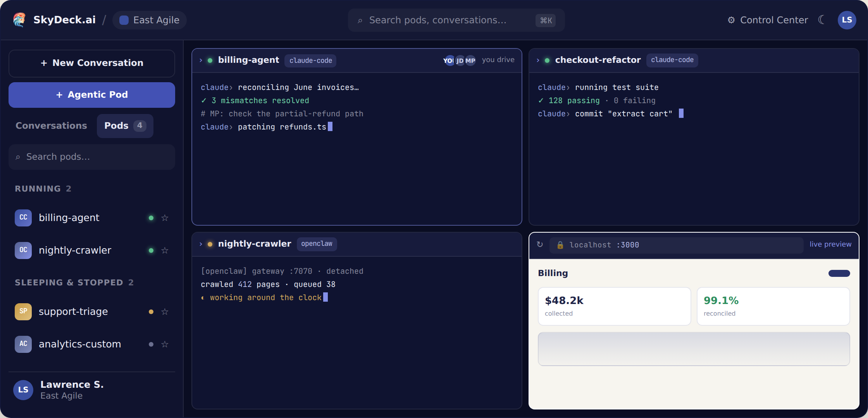
Task: Create a new Agentic Pod
Action: (x=92, y=95)
